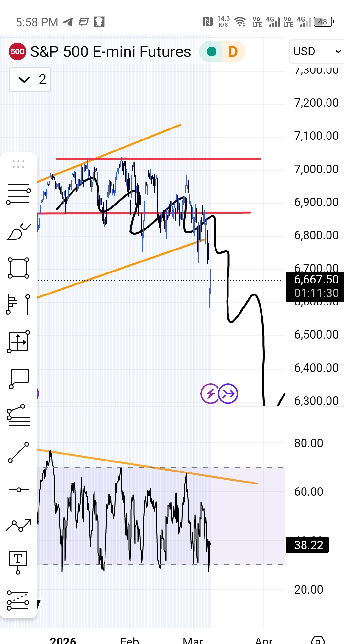Image resolution: width=344 pixels, height=644 pixels.
Task: Select the horizontal ray lines tool
Action: [18, 415]
